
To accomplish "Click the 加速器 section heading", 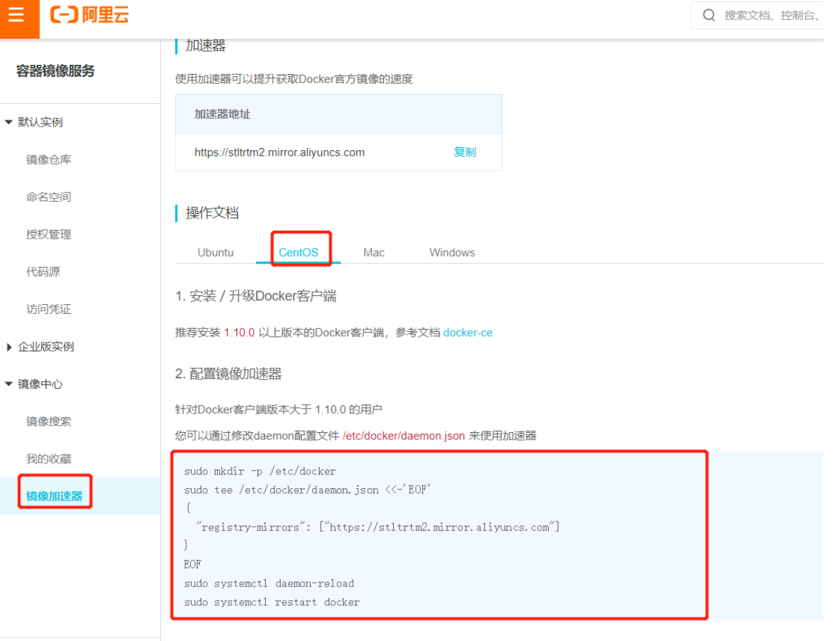I will coord(206,46).
